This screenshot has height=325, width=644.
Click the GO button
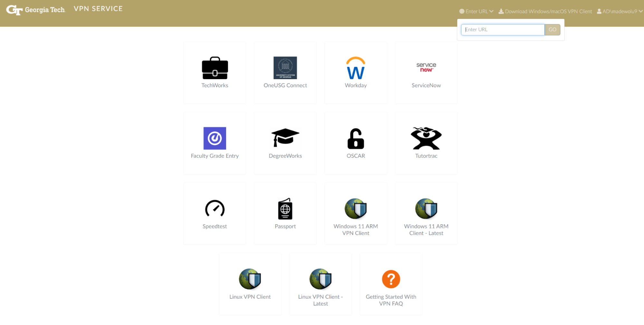pyautogui.click(x=552, y=30)
